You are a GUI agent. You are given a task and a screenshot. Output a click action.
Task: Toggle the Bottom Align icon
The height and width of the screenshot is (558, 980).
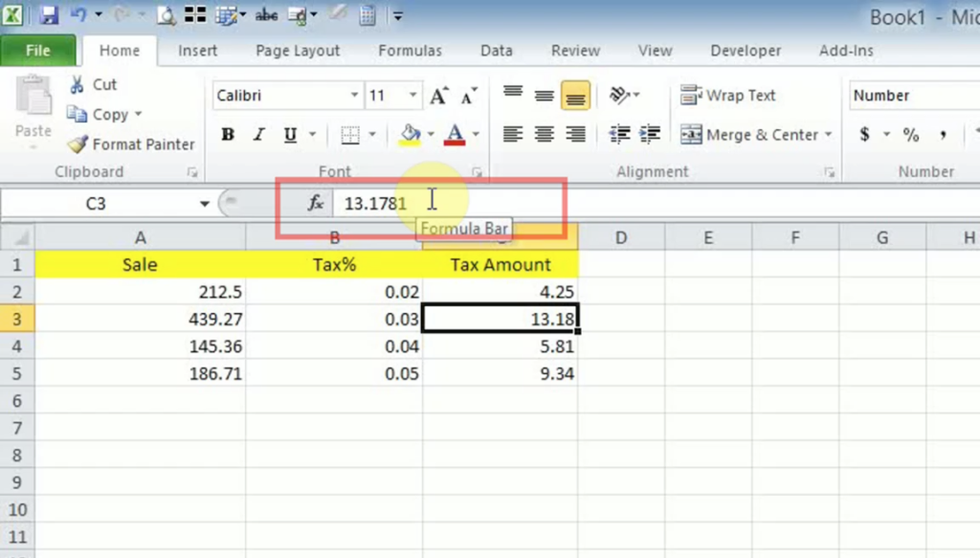pyautogui.click(x=575, y=96)
